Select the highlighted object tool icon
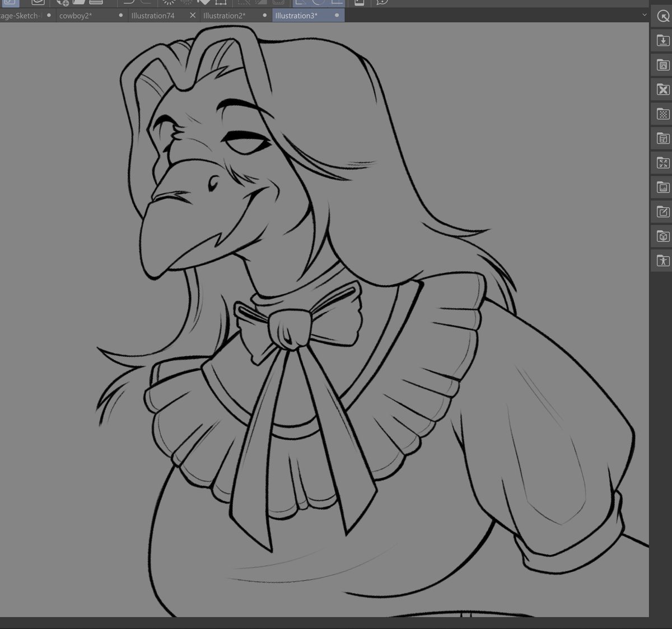The width and height of the screenshot is (672, 629). click(x=10, y=3)
